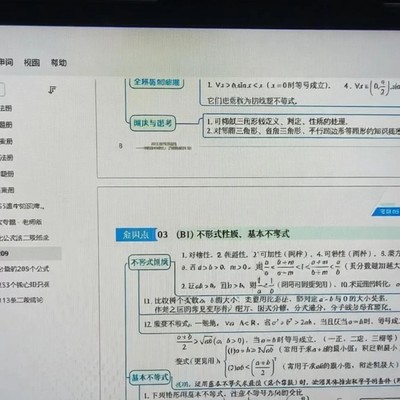Viewport: 400px width, 400px height.
Task: Open the 帮助 menu
Action: [x=59, y=62]
